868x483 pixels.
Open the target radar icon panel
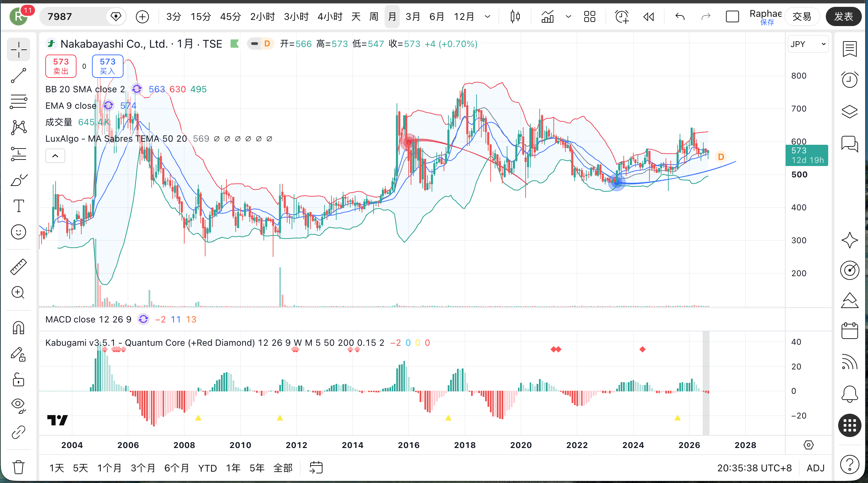[x=849, y=270]
